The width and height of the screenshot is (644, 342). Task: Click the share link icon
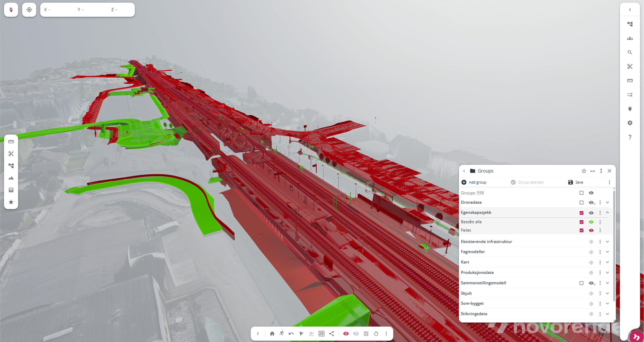(332, 334)
